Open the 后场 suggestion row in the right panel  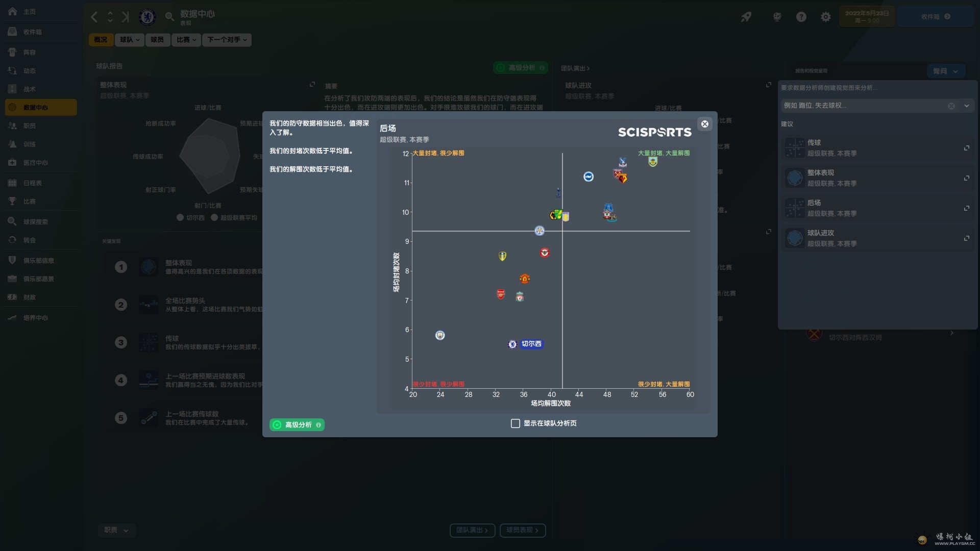[877, 208]
